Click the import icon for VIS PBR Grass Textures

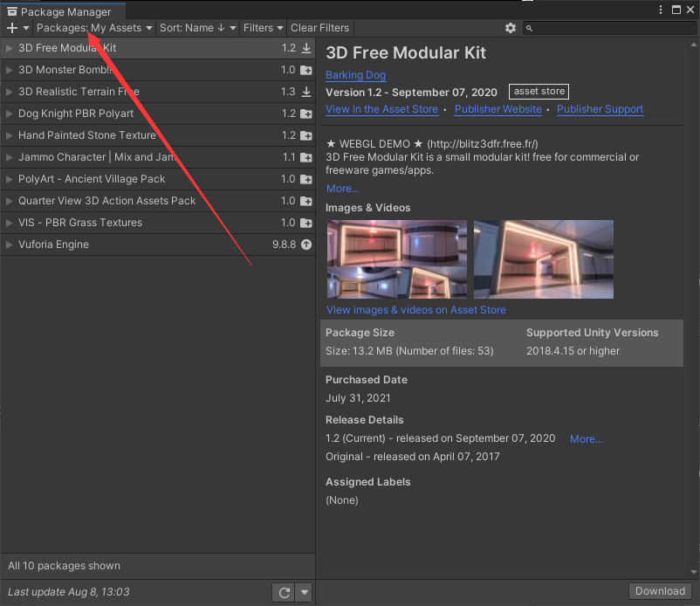pyautogui.click(x=304, y=223)
